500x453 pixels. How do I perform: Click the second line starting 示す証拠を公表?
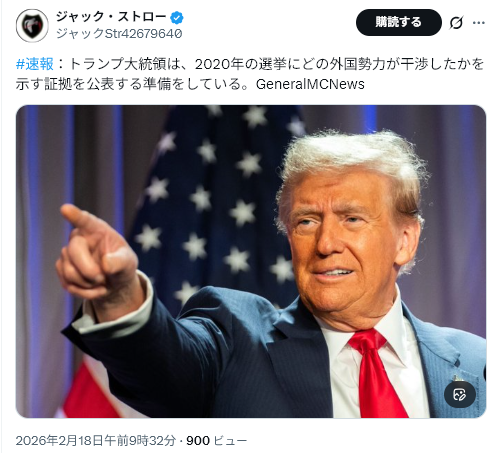[x=190, y=84]
